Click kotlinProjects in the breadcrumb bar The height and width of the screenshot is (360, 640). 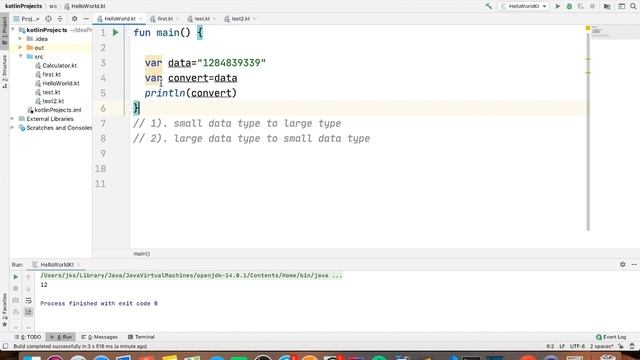[23, 6]
